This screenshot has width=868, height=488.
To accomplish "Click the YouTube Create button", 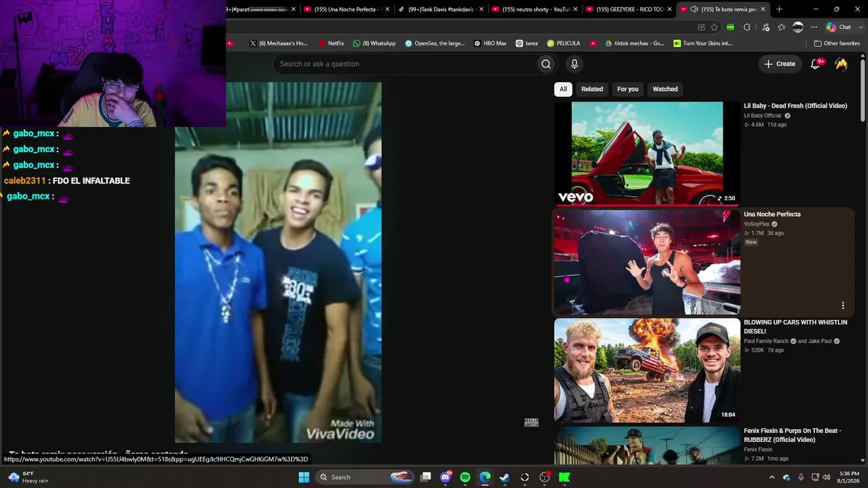I will [780, 64].
